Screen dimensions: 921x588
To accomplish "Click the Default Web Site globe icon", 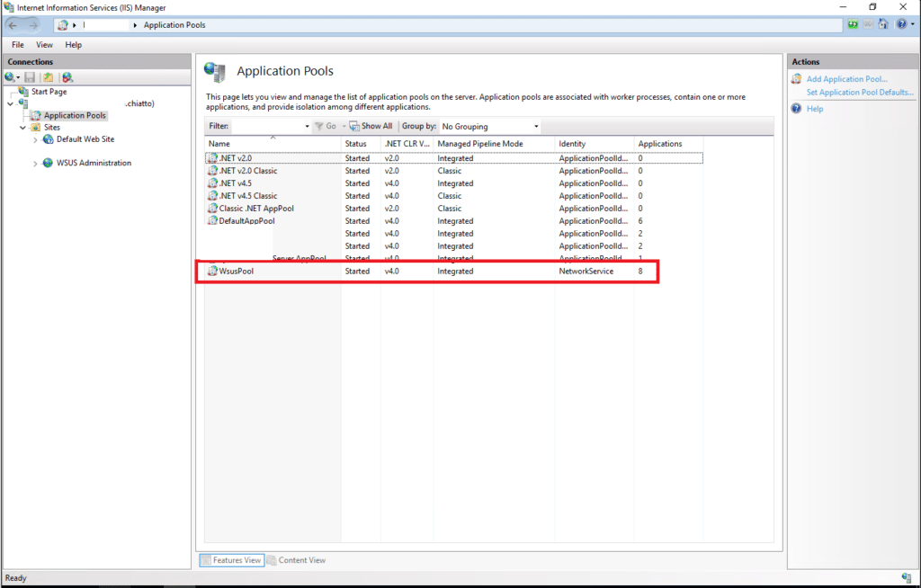I will coord(49,139).
